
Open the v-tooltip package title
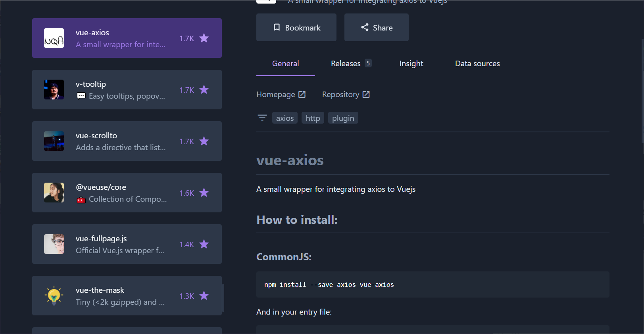tap(91, 84)
